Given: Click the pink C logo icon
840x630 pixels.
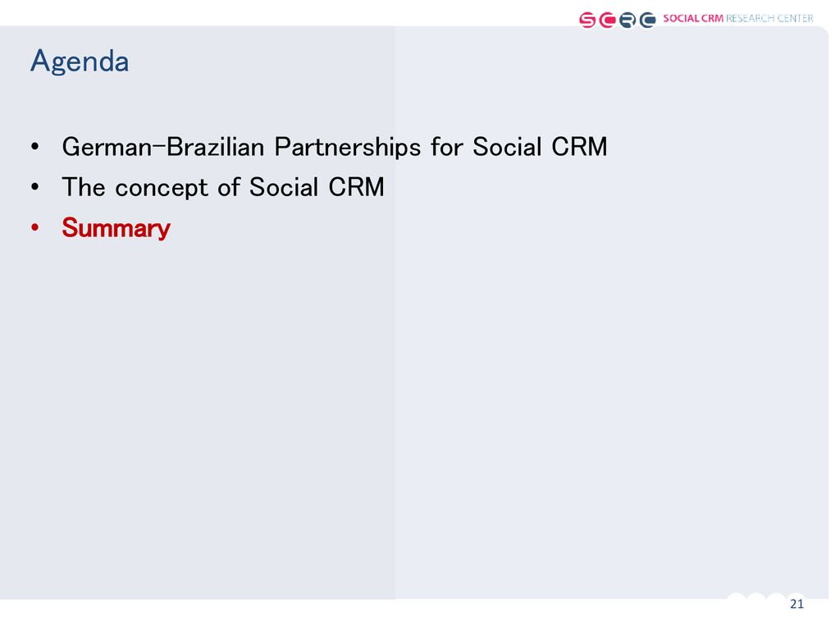Looking at the screenshot, I should (607, 21).
